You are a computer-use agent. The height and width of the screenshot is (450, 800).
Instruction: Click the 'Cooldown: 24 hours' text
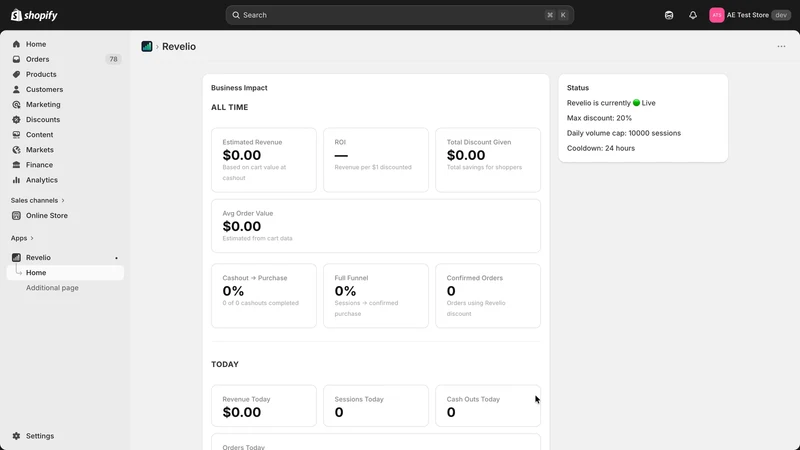pos(601,148)
